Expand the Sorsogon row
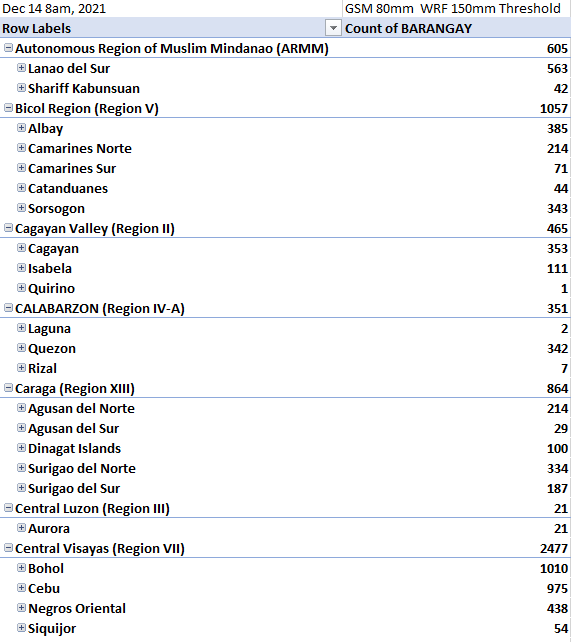Image resolution: width=571 pixels, height=642 pixels. click(21, 208)
